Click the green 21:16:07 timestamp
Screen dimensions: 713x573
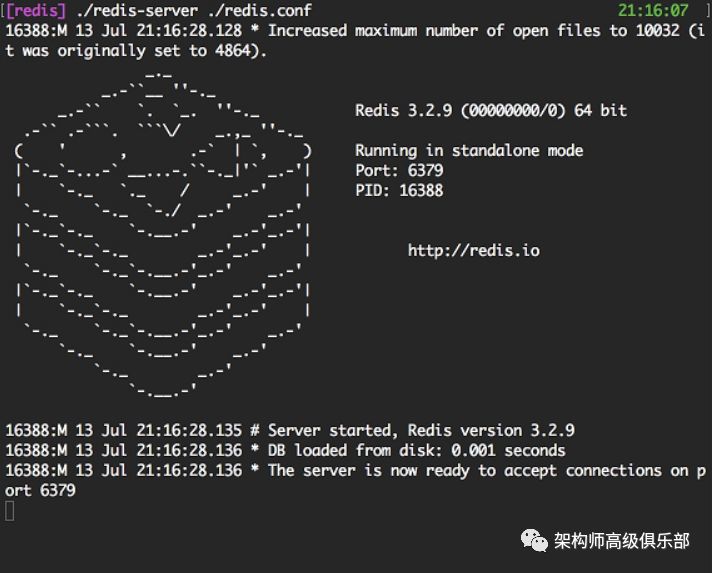[x=653, y=10]
